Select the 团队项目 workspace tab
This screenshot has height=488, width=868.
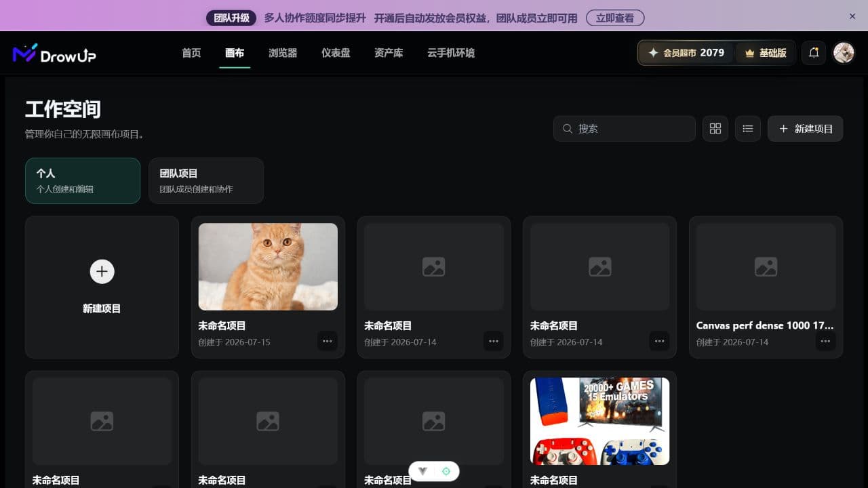pos(206,181)
